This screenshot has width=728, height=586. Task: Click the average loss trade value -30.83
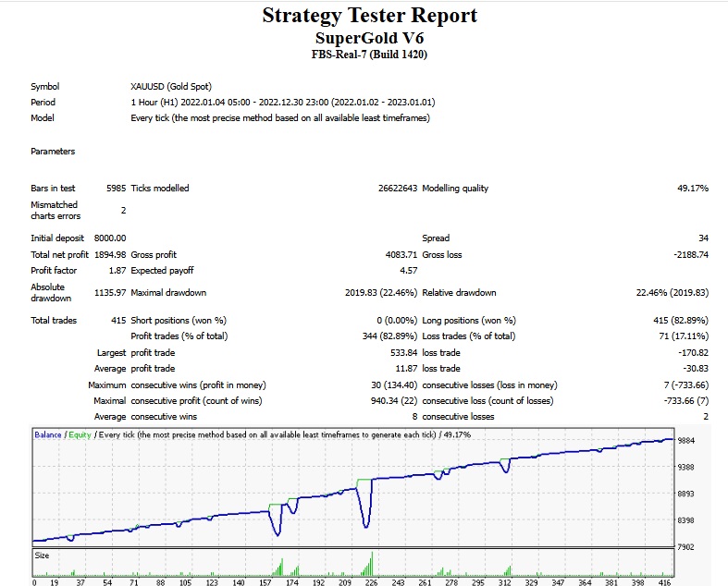[x=696, y=369]
